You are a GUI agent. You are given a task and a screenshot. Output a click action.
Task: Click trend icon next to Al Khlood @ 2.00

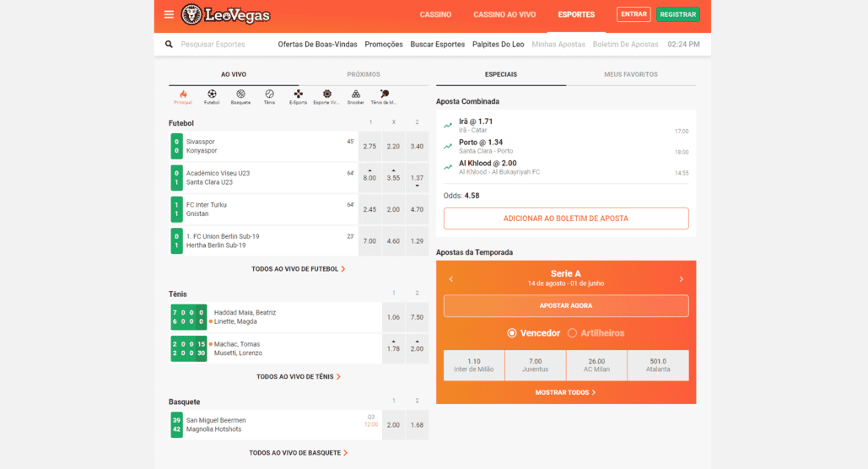click(448, 167)
